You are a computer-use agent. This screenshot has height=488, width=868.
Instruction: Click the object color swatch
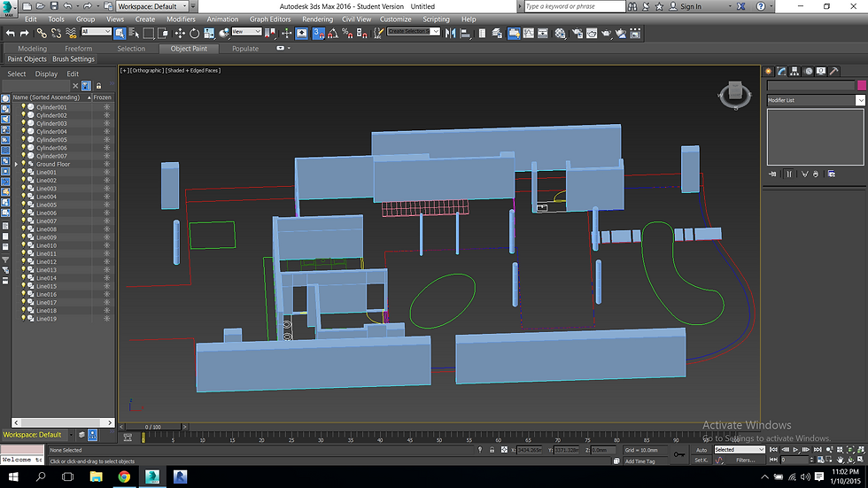(861, 85)
